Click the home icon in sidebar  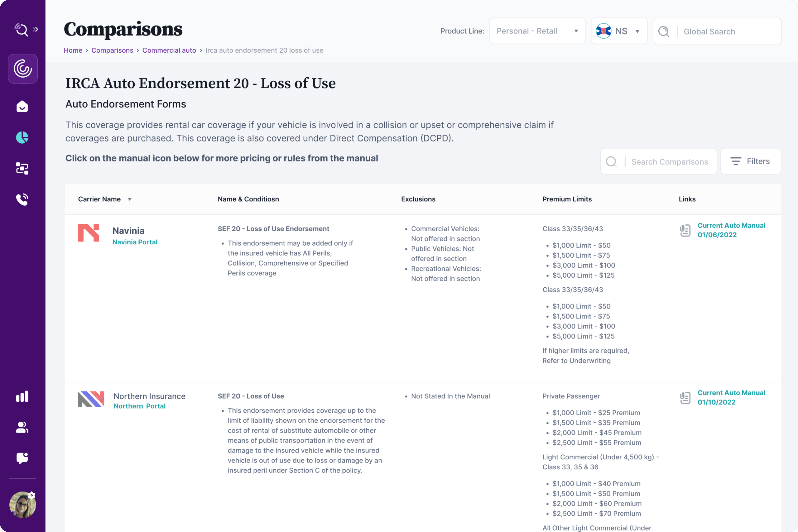point(22,106)
